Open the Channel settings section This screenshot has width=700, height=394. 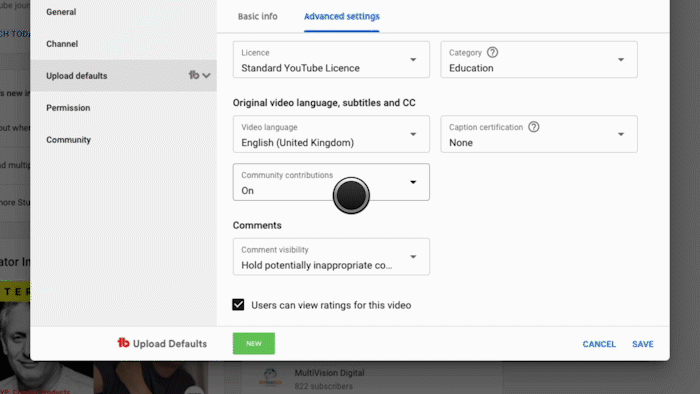[x=62, y=44]
